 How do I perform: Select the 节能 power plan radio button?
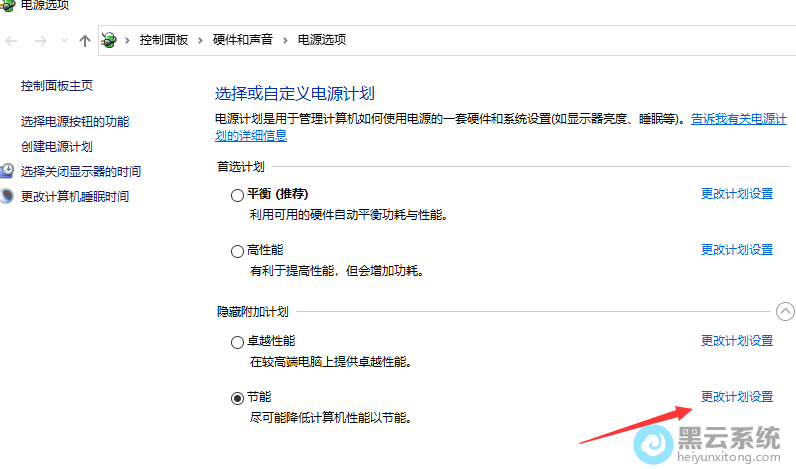[x=237, y=398]
